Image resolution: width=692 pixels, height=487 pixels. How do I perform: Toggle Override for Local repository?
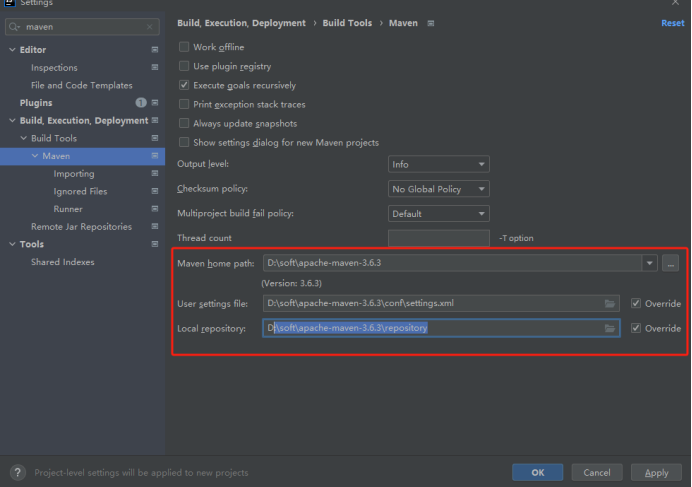tap(636, 328)
